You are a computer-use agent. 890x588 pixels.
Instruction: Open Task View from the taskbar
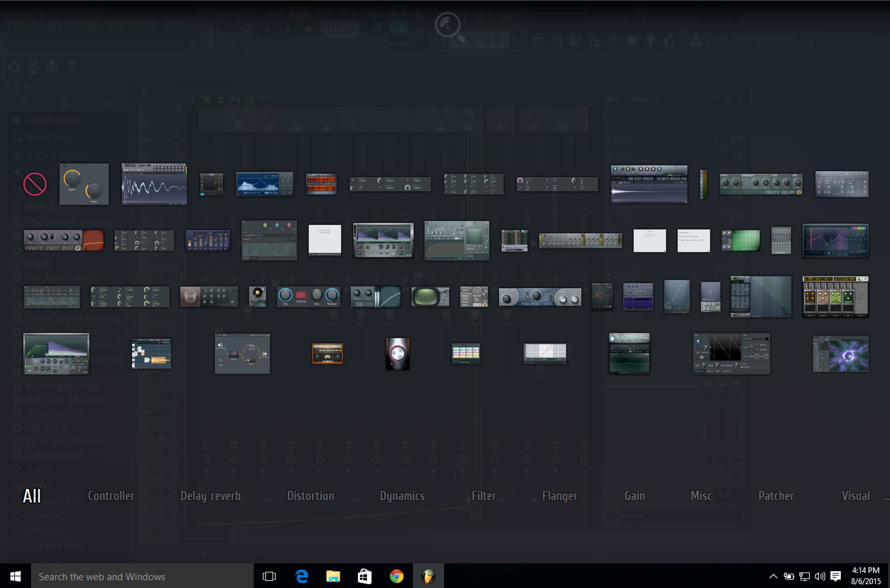click(269, 576)
